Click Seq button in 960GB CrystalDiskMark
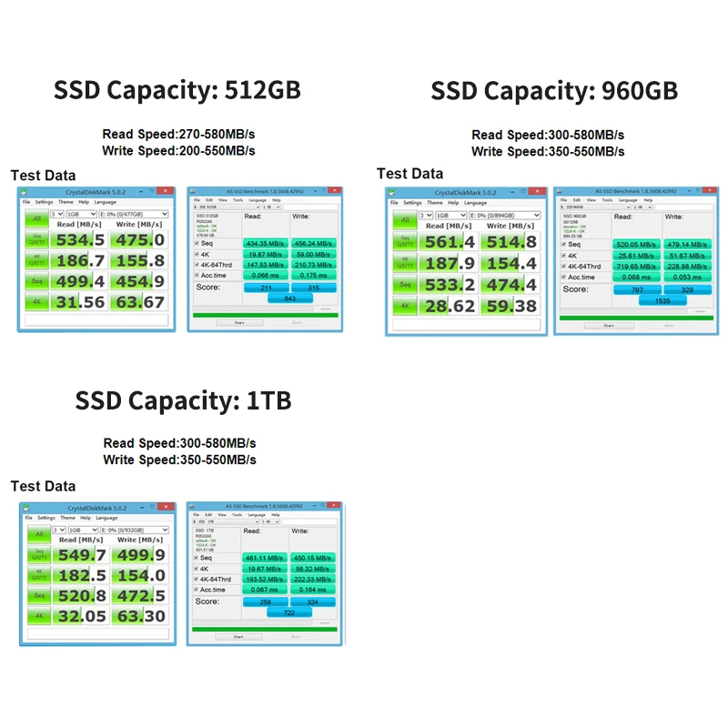The width and height of the screenshot is (728, 728). click(405, 284)
